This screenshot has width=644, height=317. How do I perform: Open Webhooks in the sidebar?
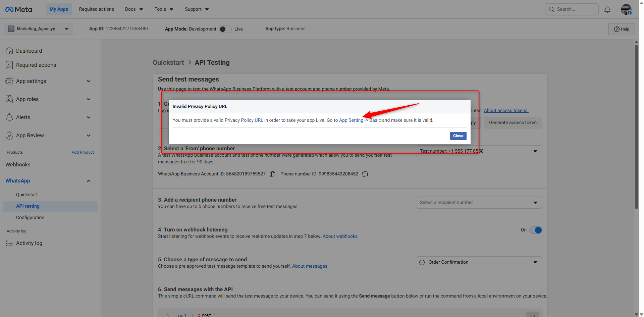pyautogui.click(x=18, y=165)
